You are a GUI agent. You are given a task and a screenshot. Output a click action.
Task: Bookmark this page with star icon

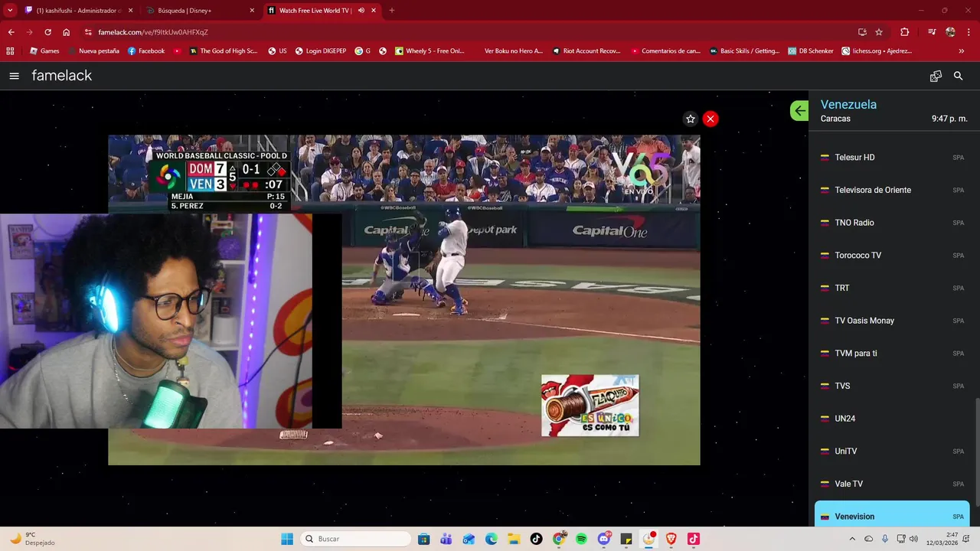[x=879, y=32]
